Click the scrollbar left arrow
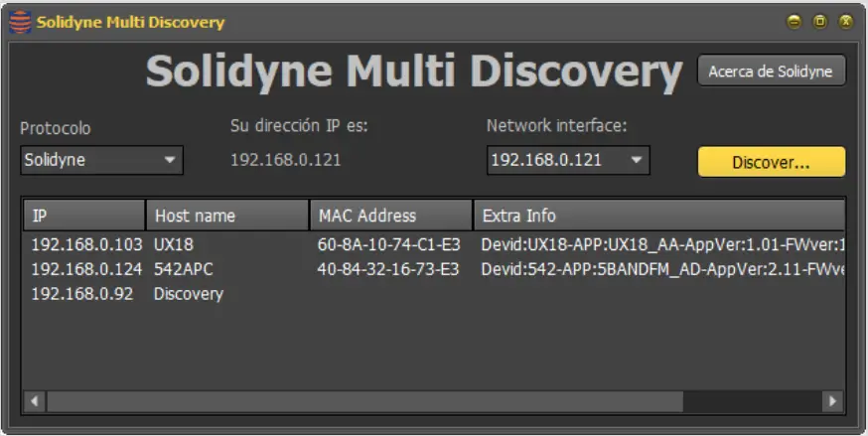Viewport: 868px width, 436px height. tap(35, 401)
